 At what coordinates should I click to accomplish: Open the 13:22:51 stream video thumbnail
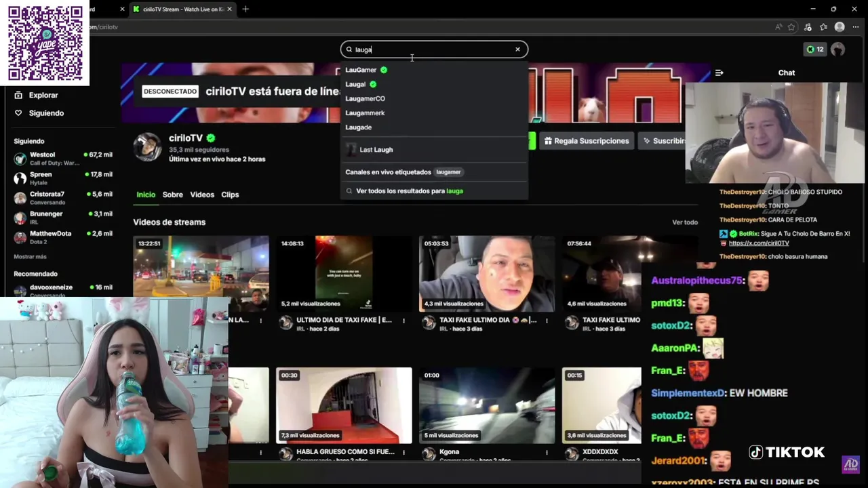(x=201, y=274)
